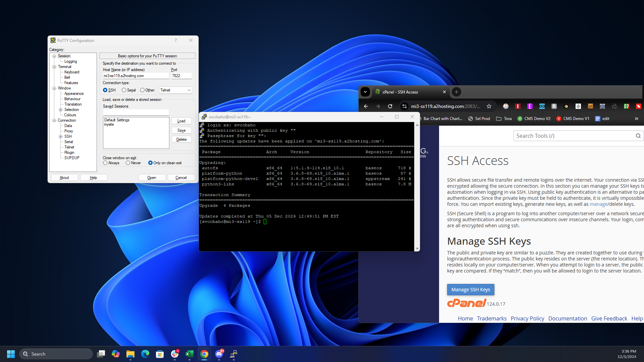
Task: Open the PuTTY terminal window system menu icon
Action: (x=204, y=117)
